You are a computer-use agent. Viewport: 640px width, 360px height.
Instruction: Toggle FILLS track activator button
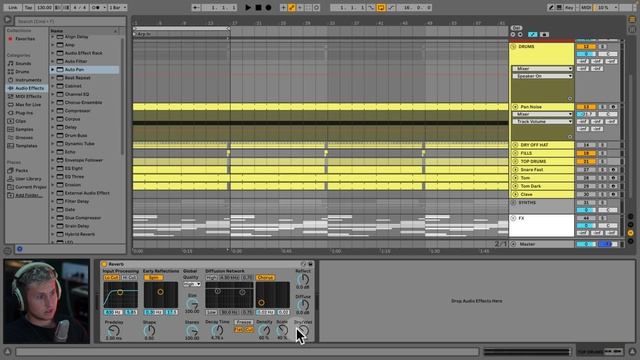586,153
